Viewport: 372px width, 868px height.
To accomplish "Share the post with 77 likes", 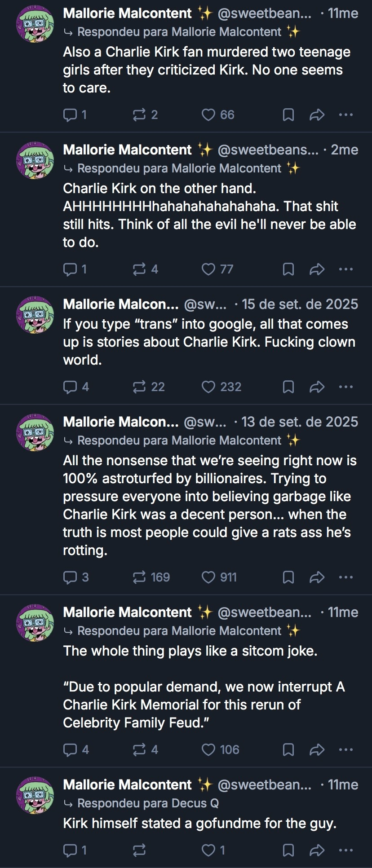I will [317, 269].
